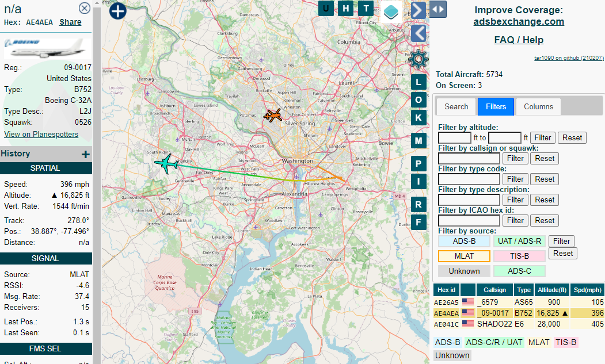Screen dimensions: 605x364
Task: Sort table by Hex id column
Action: tap(447, 290)
